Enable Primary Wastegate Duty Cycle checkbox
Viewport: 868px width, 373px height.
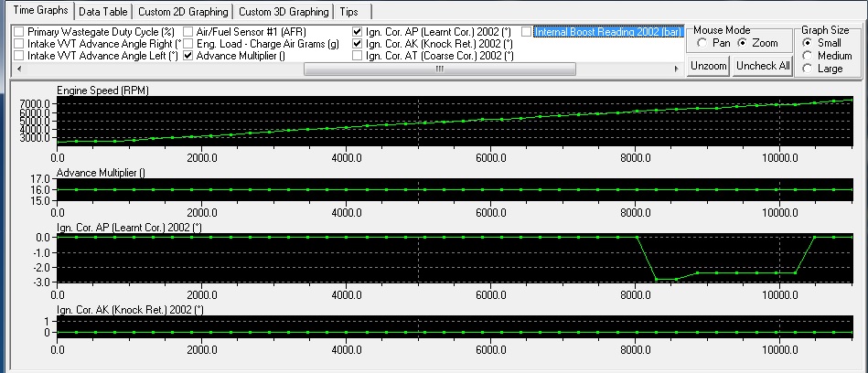pos(19,32)
